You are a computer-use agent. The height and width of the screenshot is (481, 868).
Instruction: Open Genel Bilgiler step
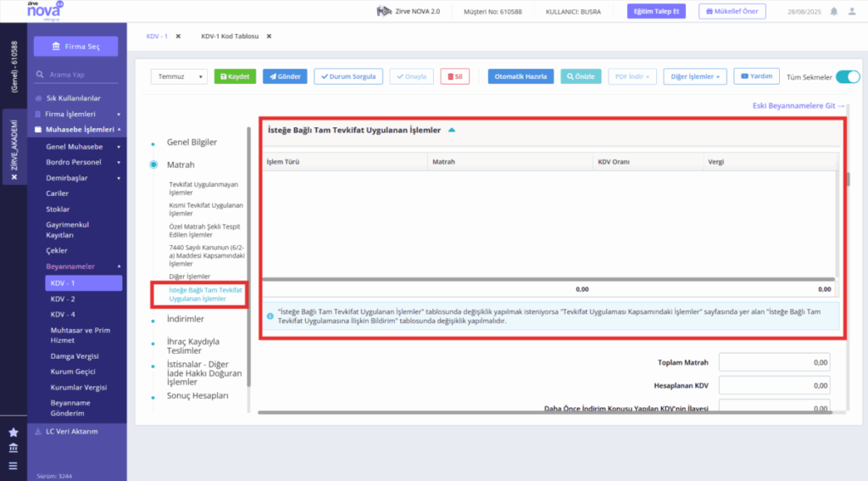click(x=192, y=142)
